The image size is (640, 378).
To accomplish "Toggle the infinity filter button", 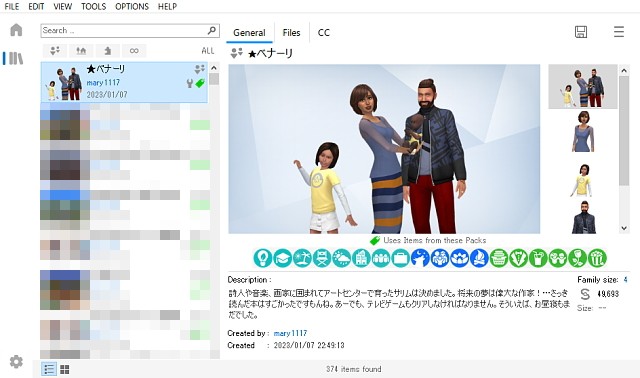I will [x=134, y=51].
